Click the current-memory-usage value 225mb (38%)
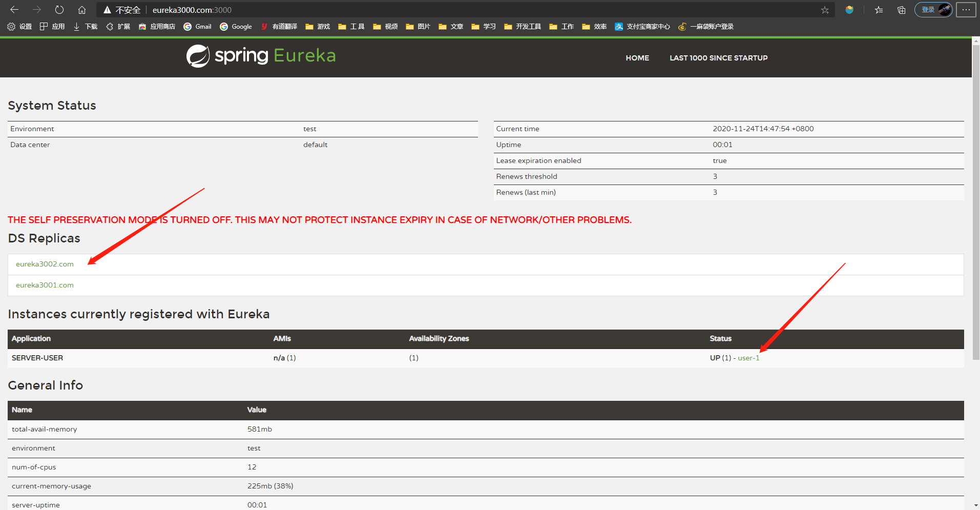980x510 pixels. coord(270,486)
